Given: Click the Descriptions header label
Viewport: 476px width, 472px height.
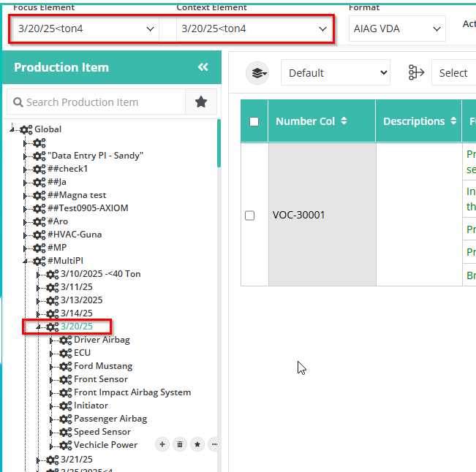Looking at the screenshot, I should (x=414, y=121).
